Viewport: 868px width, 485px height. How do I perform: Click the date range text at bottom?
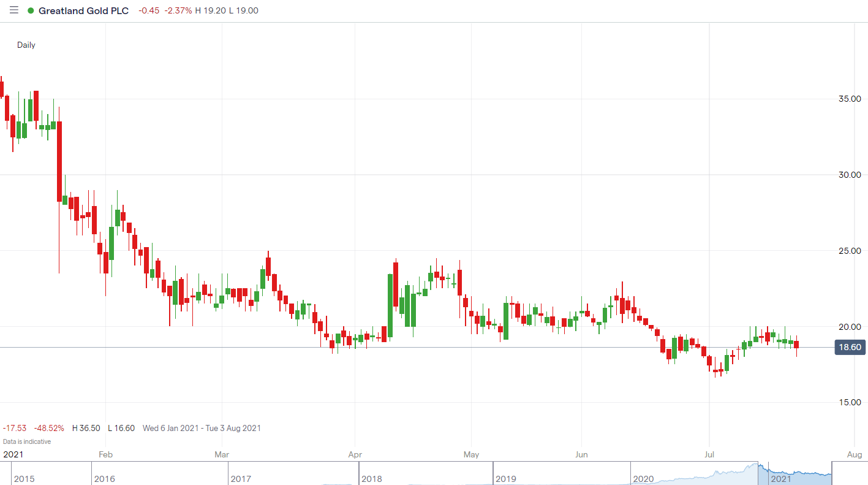coord(202,428)
